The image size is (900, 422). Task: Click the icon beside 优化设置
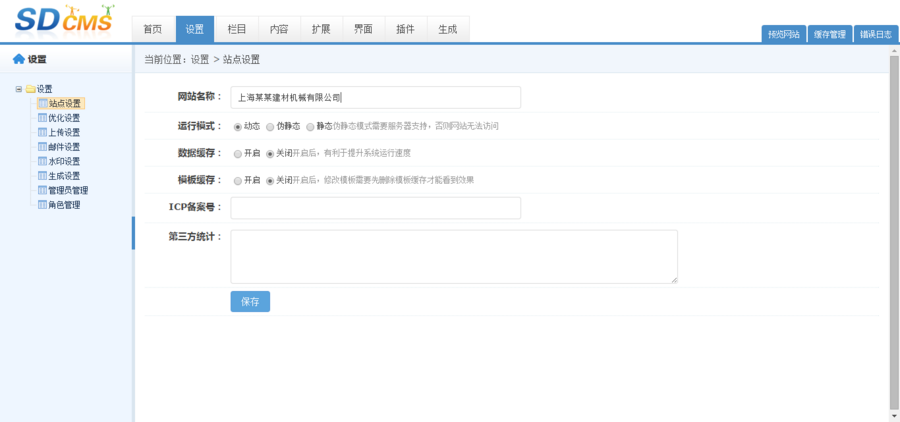click(42, 118)
